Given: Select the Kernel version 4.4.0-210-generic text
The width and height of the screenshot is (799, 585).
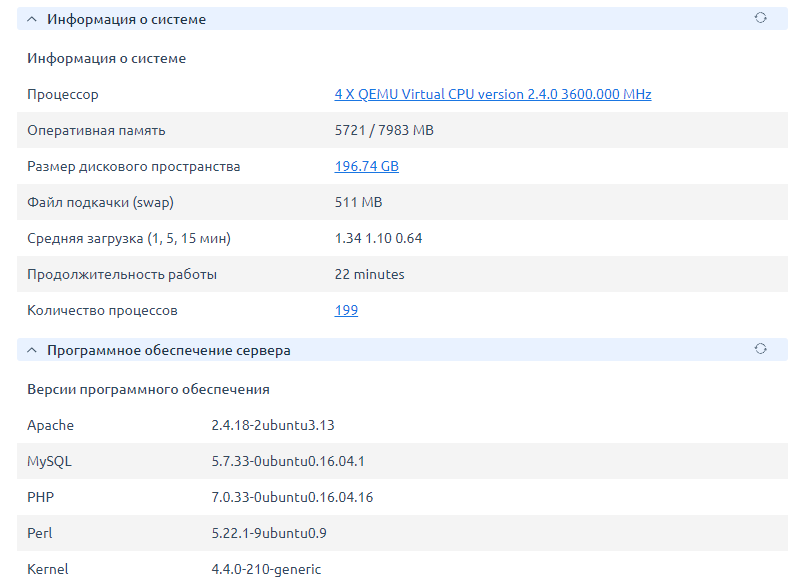Looking at the screenshot, I should [x=266, y=569].
